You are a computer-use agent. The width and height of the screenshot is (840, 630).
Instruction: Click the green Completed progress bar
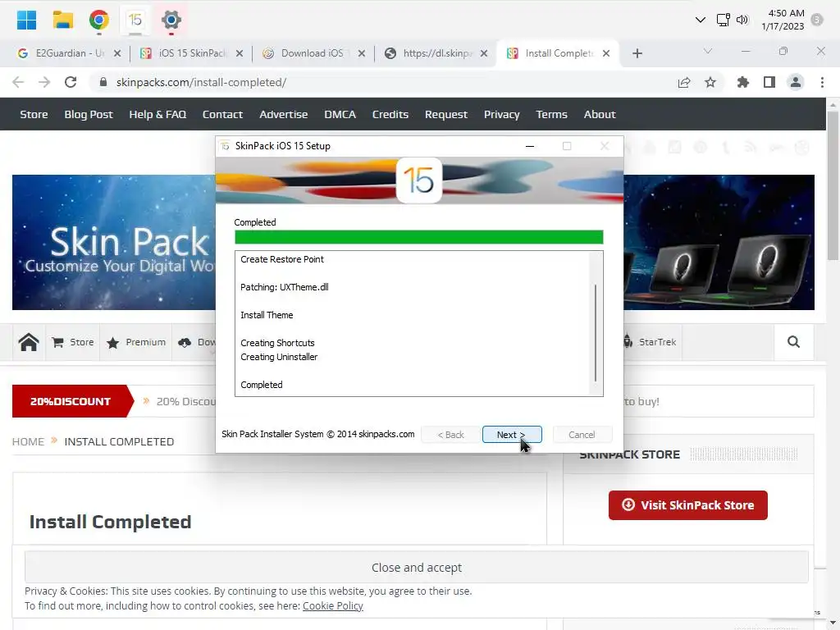(x=419, y=237)
